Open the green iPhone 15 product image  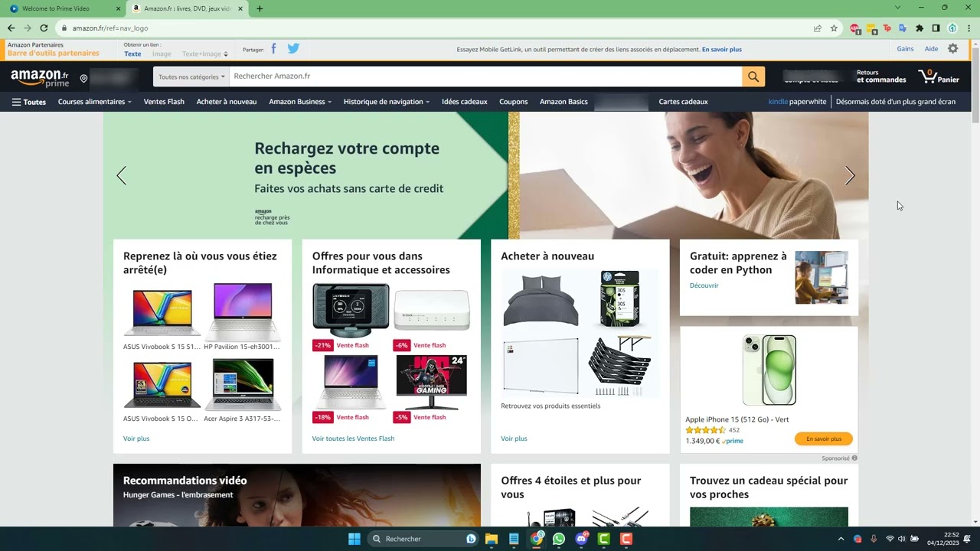point(769,370)
